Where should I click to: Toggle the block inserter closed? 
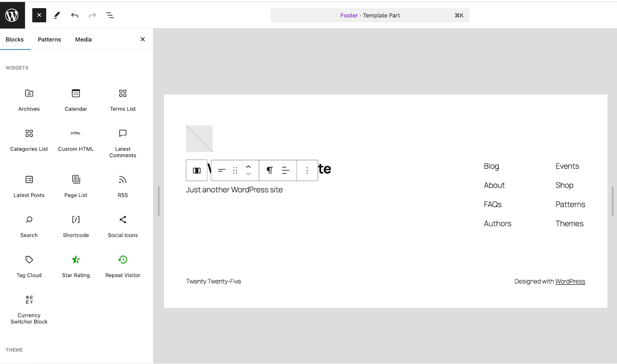click(39, 15)
